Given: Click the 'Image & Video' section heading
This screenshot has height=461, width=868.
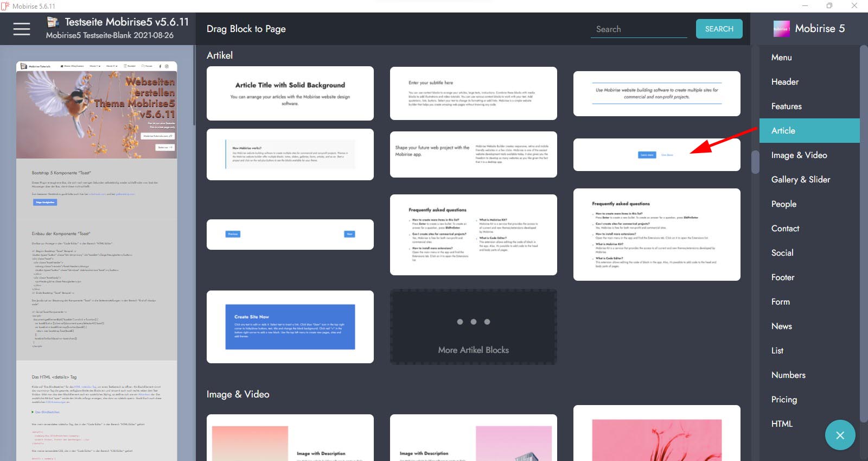Looking at the screenshot, I should click(x=238, y=394).
